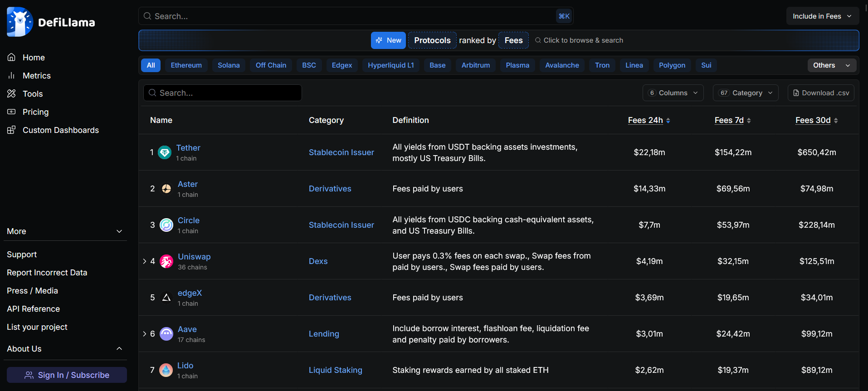Click the Aster protocol logo
This screenshot has height=391, width=868.
(x=166, y=189)
